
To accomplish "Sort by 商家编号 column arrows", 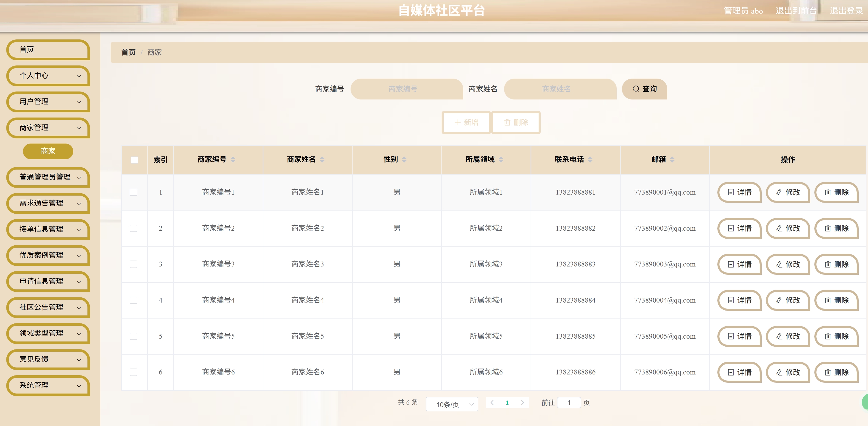I will [233, 160].
